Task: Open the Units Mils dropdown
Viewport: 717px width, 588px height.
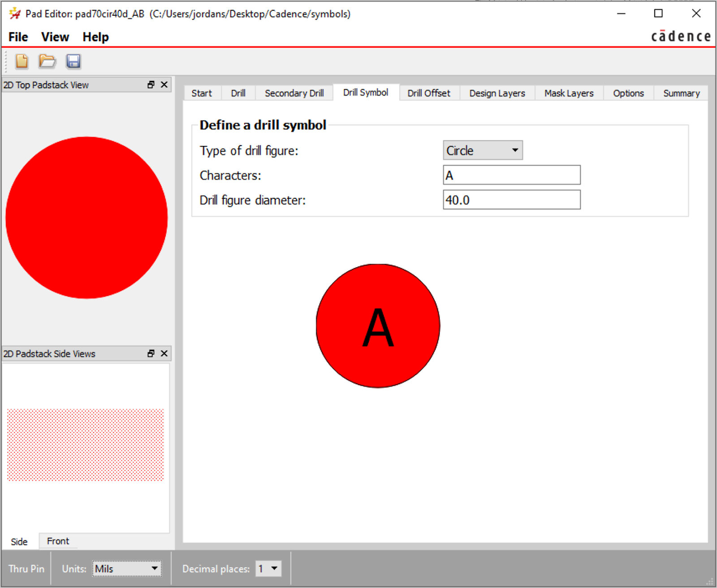Action: point(127,569)
